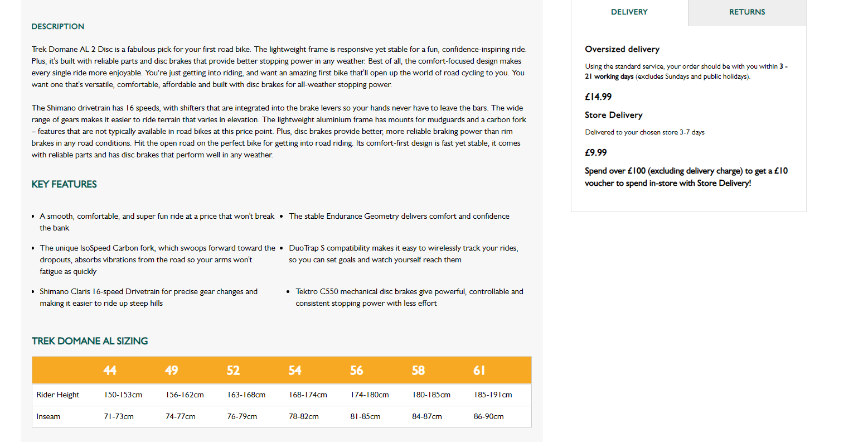Image resolution: width=868 pixels, height=442 pixels.
Task: Click the Description section heading
Action: 58,26
